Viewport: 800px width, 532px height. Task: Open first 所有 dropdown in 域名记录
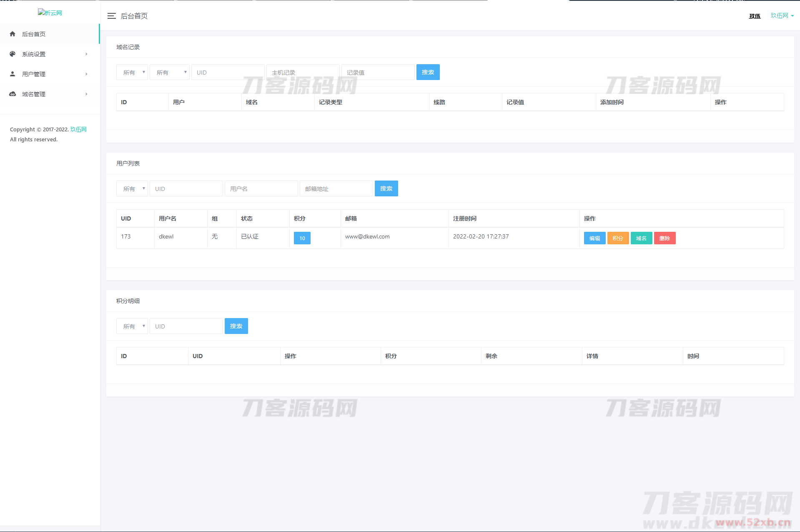(x=132, y=73)
